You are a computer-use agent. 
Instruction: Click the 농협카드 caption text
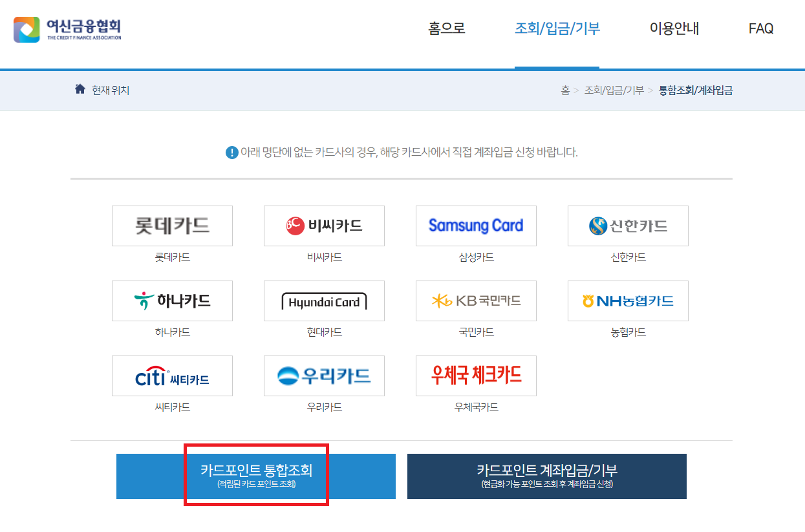(x=628, y=332)
